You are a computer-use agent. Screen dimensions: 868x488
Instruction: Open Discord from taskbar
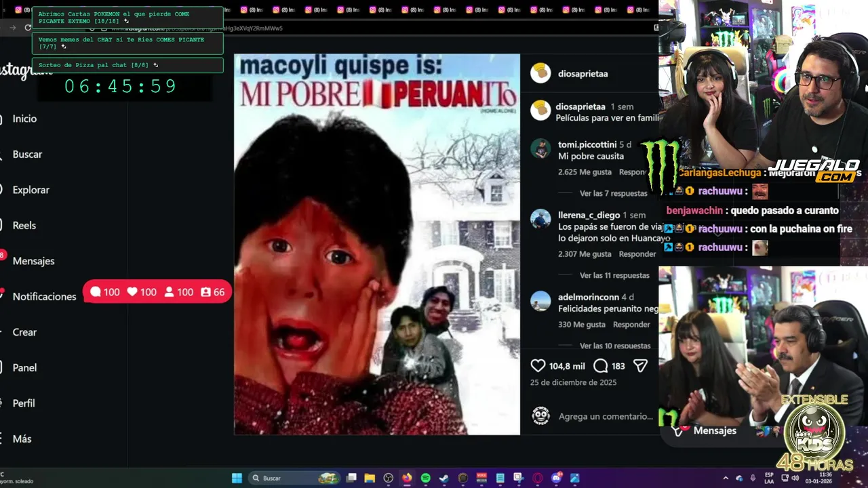(x=557, y=478)
